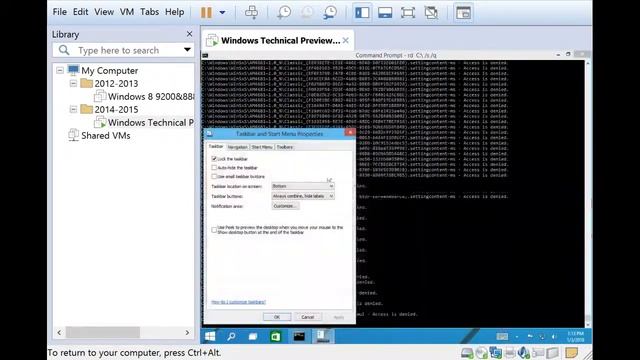
Task: Open the library search dropdown arrow
Action: [x=187, y=50]
